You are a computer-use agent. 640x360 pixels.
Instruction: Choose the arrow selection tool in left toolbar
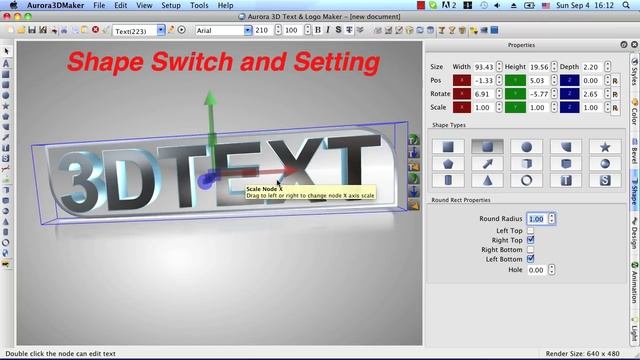(x=6, y=51)
